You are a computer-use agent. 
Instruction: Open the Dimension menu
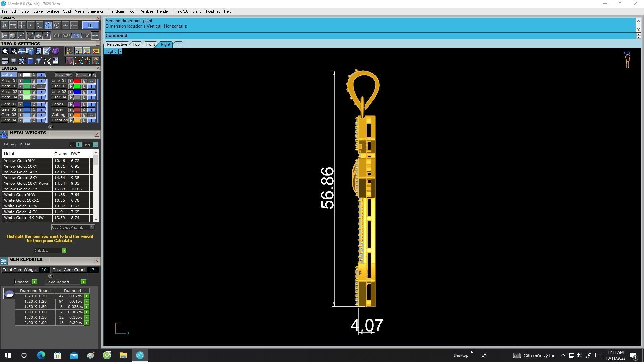point(96,11)
